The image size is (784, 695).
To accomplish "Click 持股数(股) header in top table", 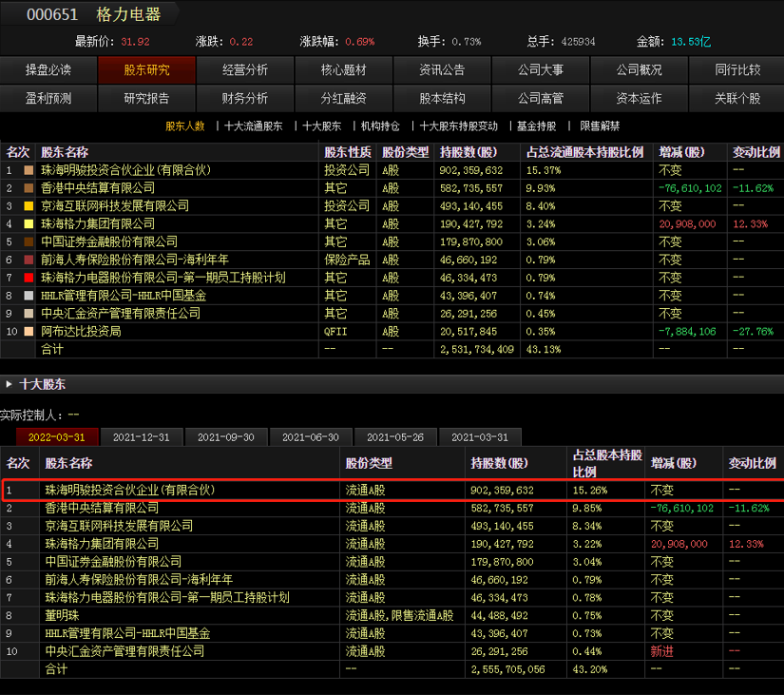I will tap(468, 152).
